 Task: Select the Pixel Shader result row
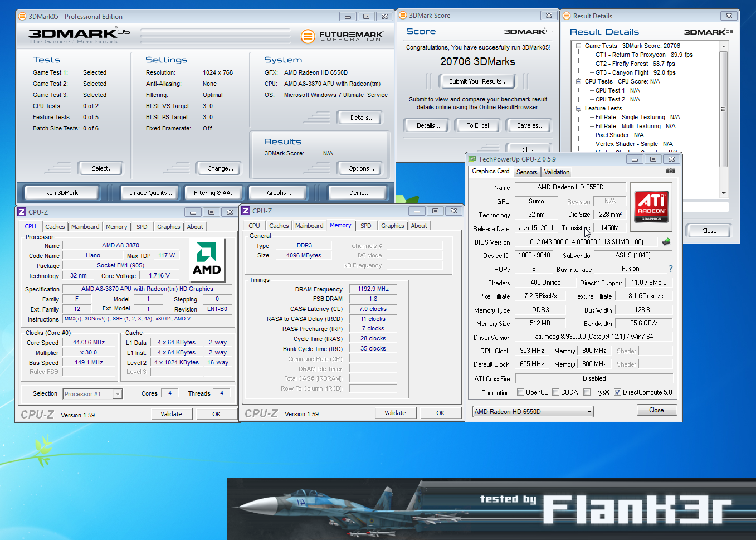pyautogui.click(x=620, y=135)
